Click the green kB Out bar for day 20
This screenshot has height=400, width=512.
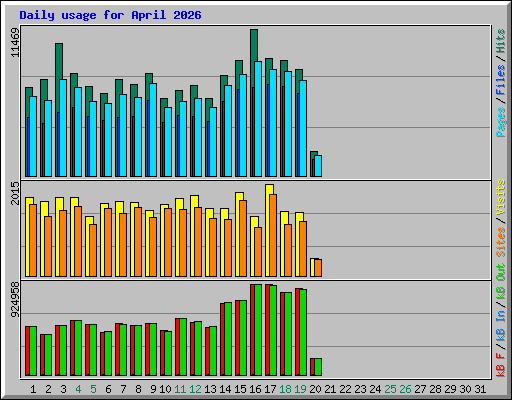point(318,367)
